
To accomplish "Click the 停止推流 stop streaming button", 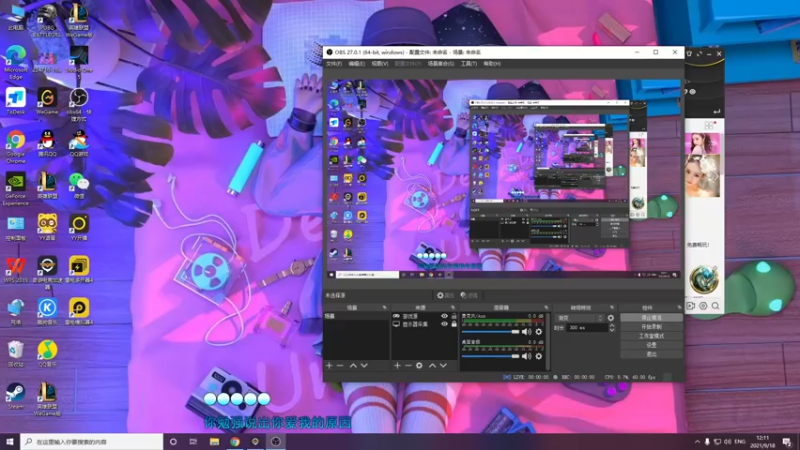I will coord(652,317).
